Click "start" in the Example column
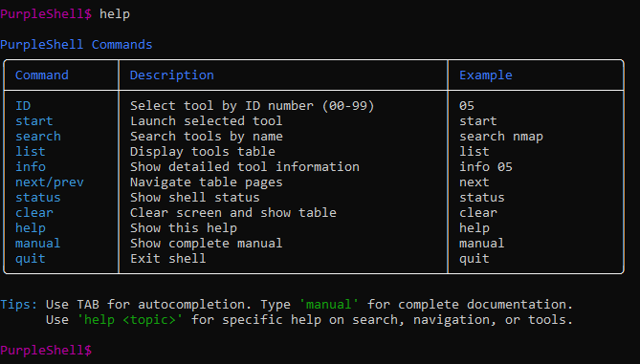This screenshot has width=640, height=364. [478, 121]
